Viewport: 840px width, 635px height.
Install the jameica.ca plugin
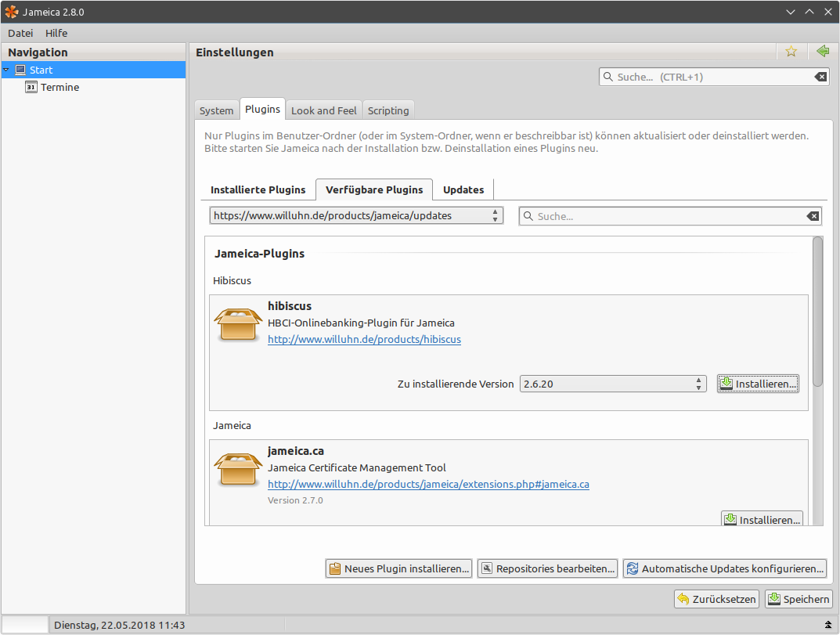click(762, 519)
